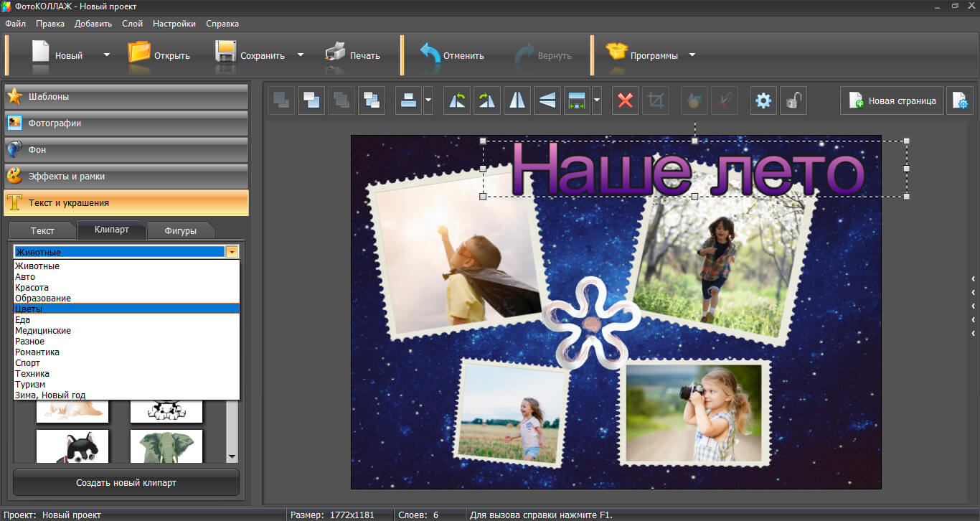The height and width of the screenshot is (521, 980).
Task: Open the Фон panel section
Action: click(x=126, y=149)
